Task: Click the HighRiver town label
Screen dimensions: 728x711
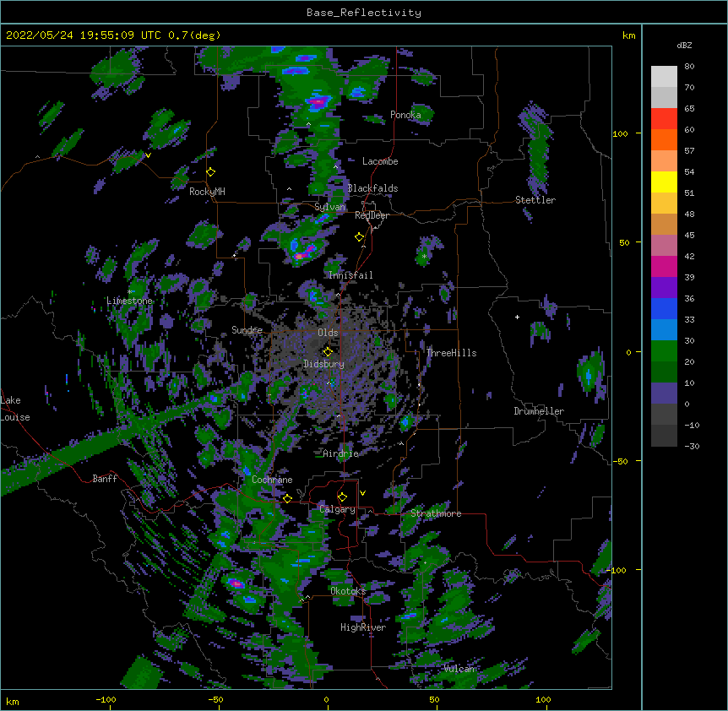Action: pyautogui.click(x=363, y=627)
